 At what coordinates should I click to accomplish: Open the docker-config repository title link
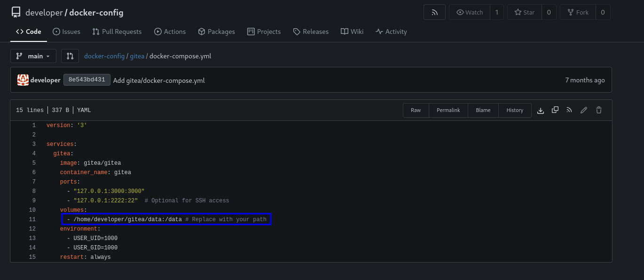tap(96, 13)
